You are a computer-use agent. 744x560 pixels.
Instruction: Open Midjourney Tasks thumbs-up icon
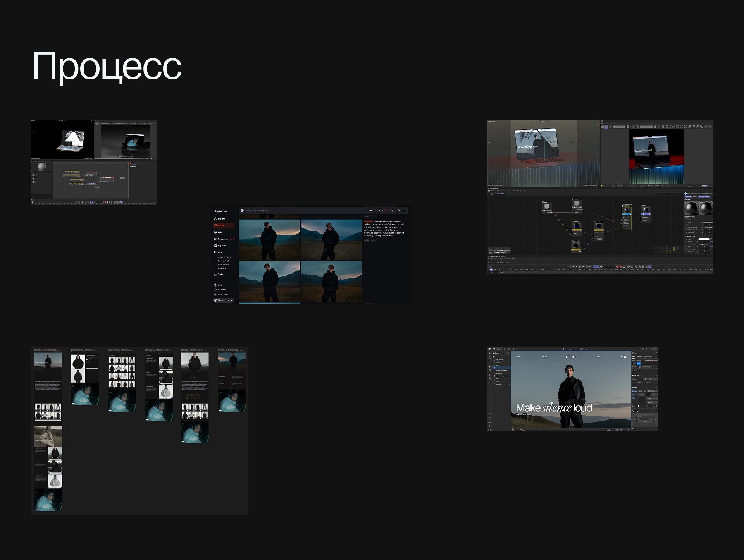[x=215, y=274]
